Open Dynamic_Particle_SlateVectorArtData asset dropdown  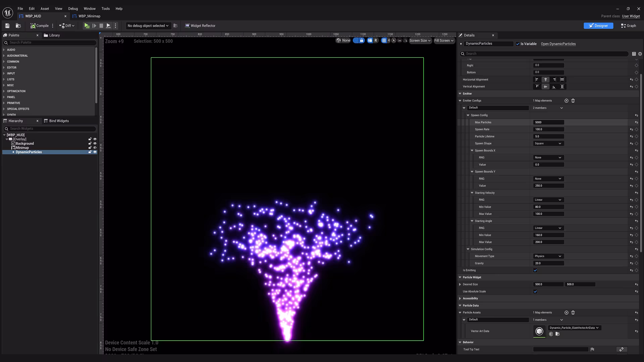574,328
